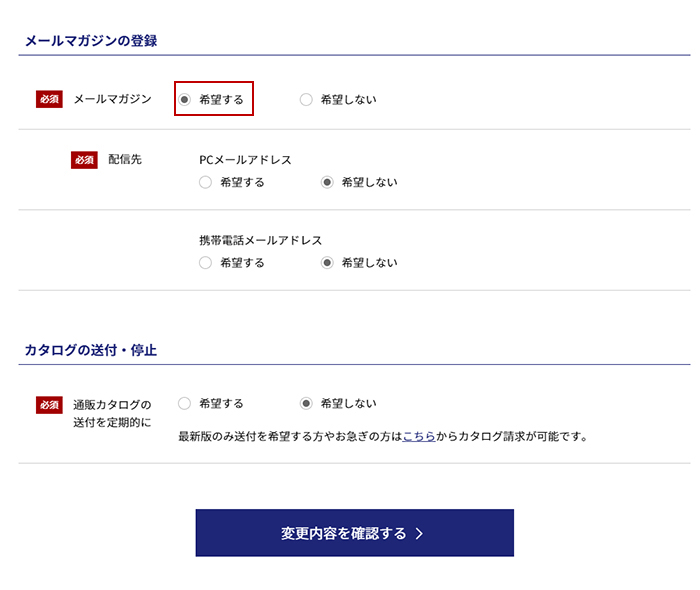Click the 必須 badge beside 通販カタログの

(49, 405)
